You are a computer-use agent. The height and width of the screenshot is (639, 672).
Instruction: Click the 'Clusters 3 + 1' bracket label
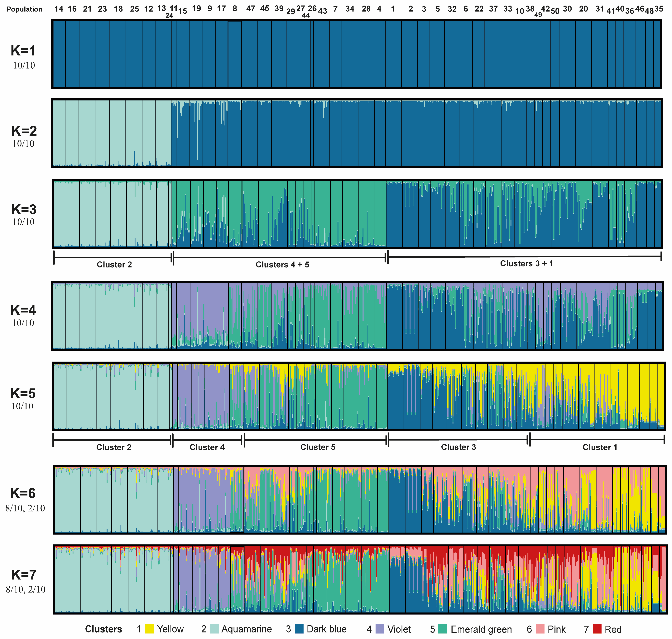526,263
